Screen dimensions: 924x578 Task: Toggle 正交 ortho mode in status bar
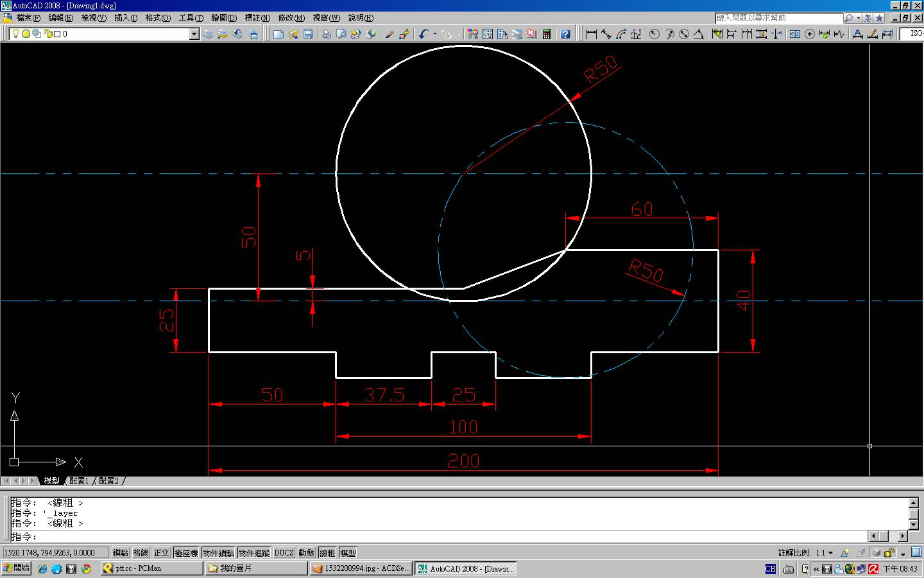[x=161, y=553]
